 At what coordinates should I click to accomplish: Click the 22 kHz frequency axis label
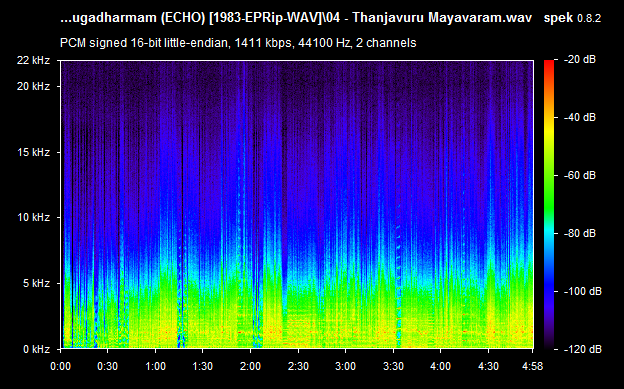33,61
